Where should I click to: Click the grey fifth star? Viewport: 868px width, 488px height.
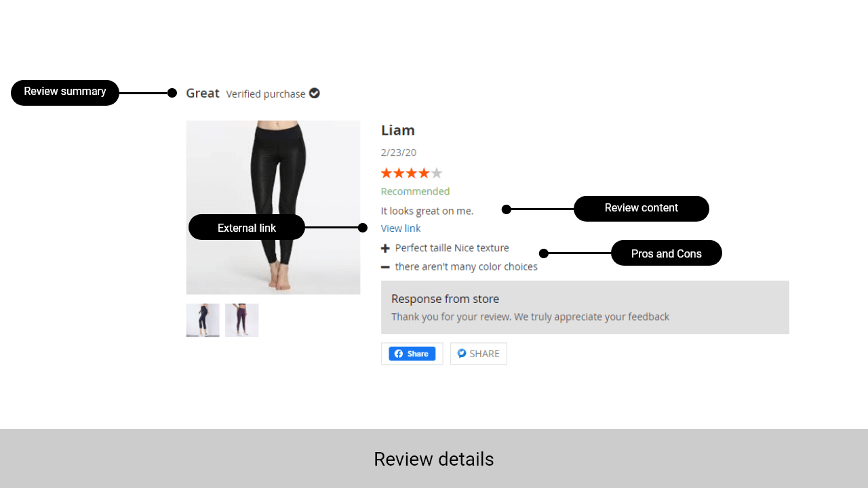pos(437,173)
